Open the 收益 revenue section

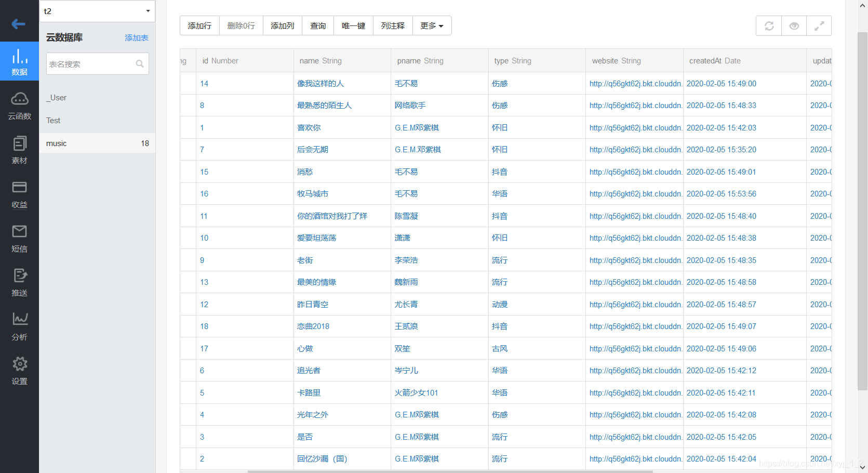tap(19, 194)
